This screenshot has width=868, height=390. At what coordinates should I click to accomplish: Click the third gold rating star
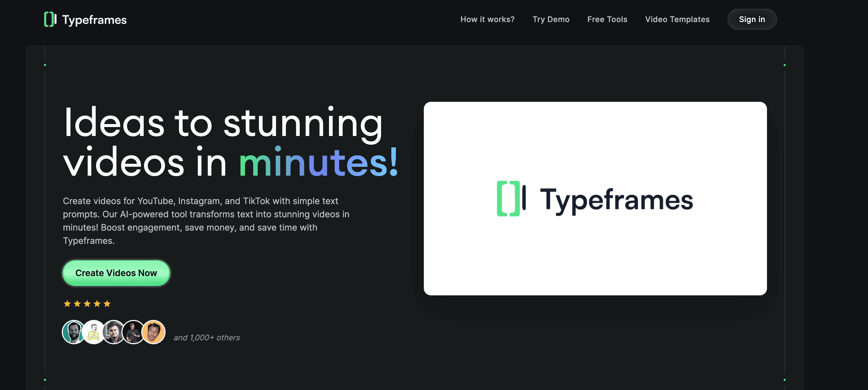point(87,304)
